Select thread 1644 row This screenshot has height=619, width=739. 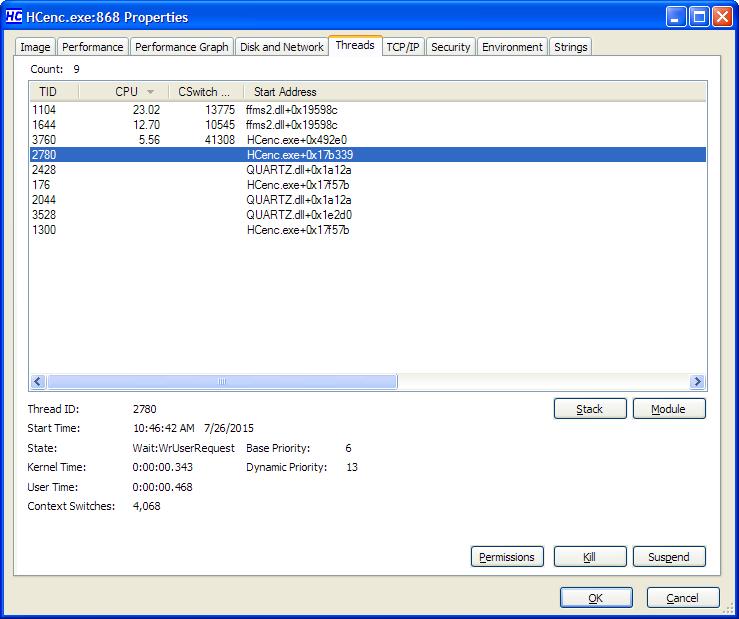[368, 125]
